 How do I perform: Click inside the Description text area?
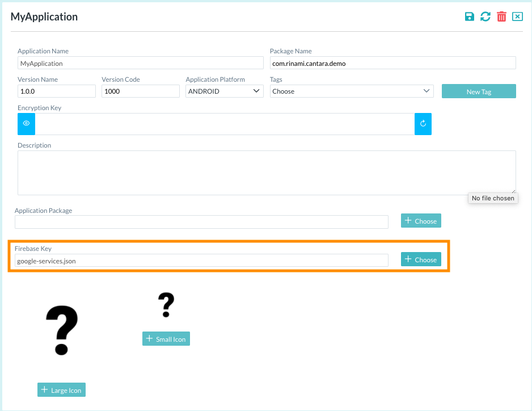point(267,173)
